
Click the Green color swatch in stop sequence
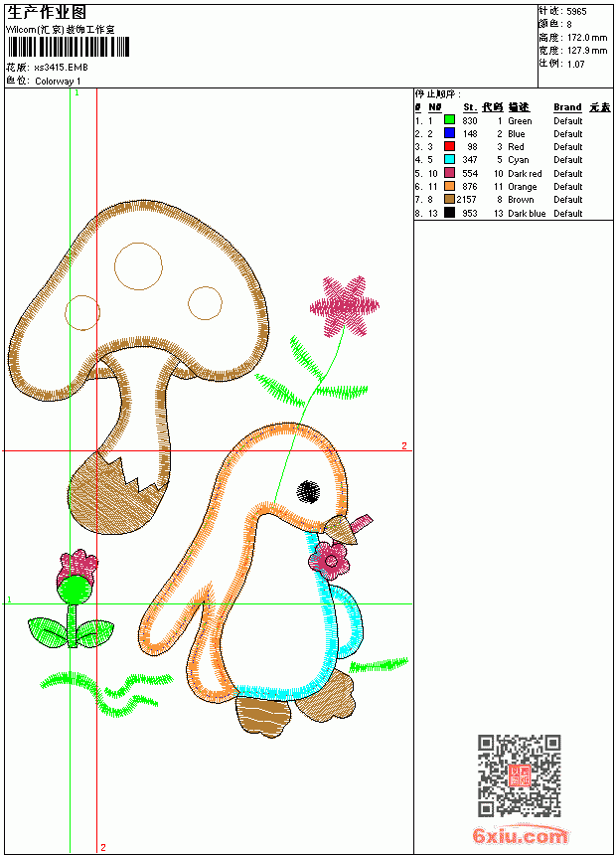[449, 120]
